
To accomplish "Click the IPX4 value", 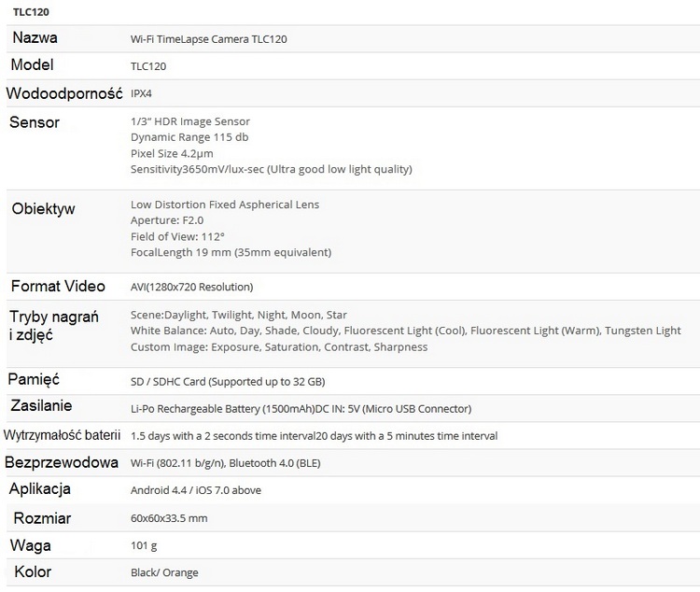I will click(x=143, y=94).
